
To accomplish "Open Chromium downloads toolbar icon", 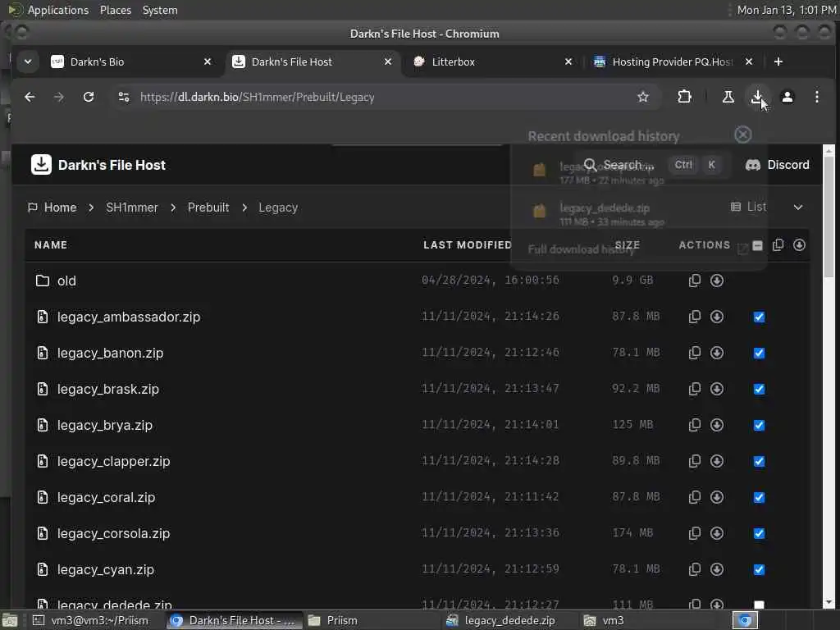I will [x=757, y=97].
